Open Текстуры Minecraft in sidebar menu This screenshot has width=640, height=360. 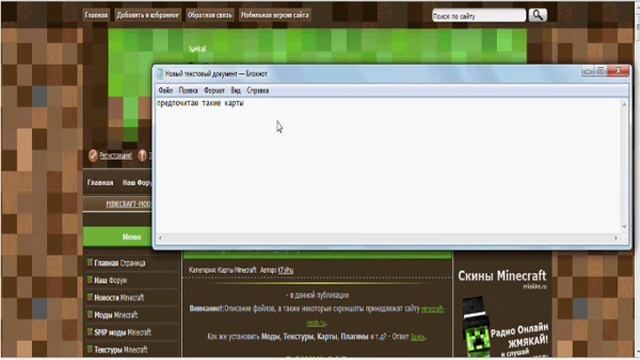121,349
